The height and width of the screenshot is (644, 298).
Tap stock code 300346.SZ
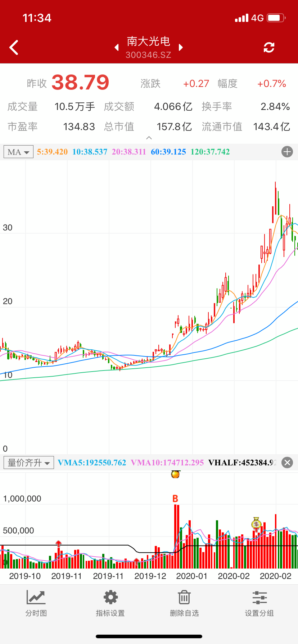pos(148,55)
